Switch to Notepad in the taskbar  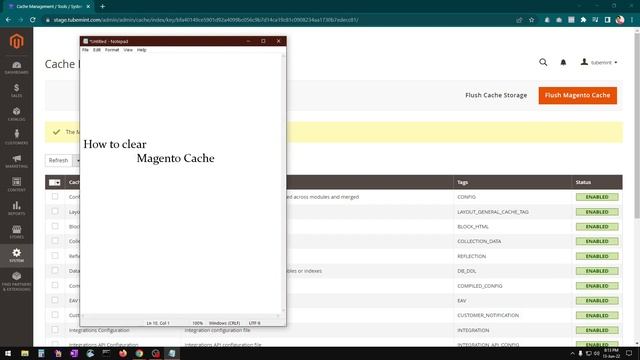[x=172, y=353]
